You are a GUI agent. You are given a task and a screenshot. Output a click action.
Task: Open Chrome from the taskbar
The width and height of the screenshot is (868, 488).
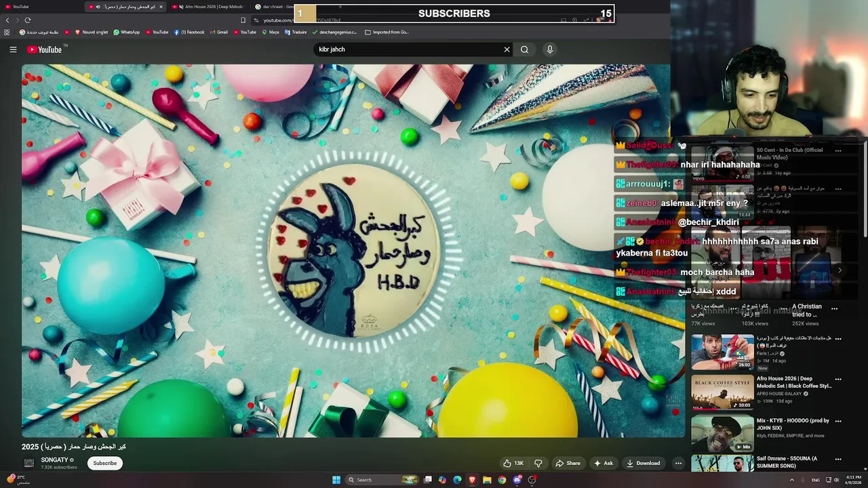502,480
